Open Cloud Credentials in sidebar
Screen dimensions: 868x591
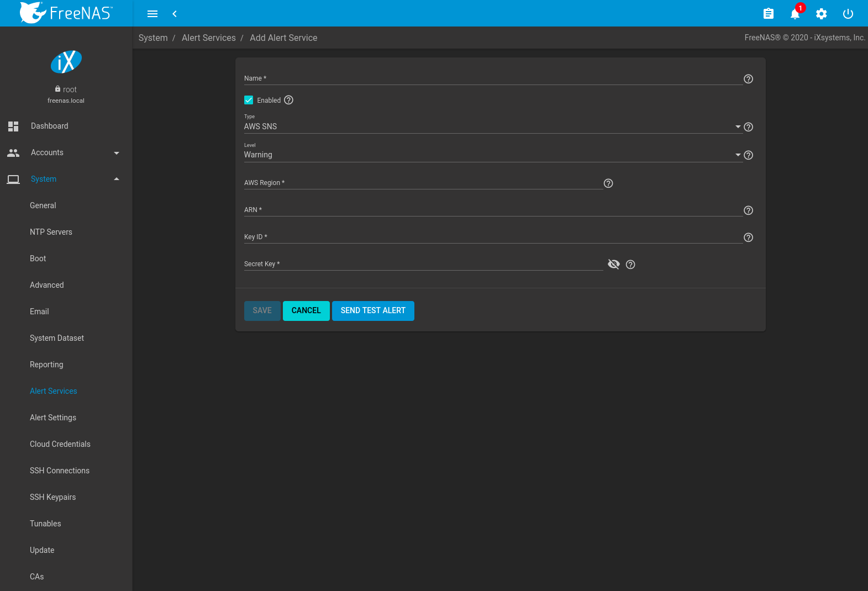[60, 444]
